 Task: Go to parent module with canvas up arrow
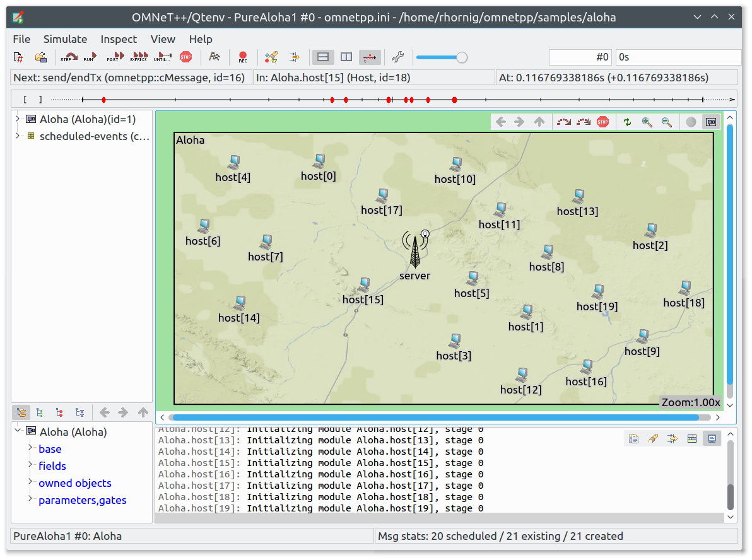pyautogui.click(x=539, y=122)
